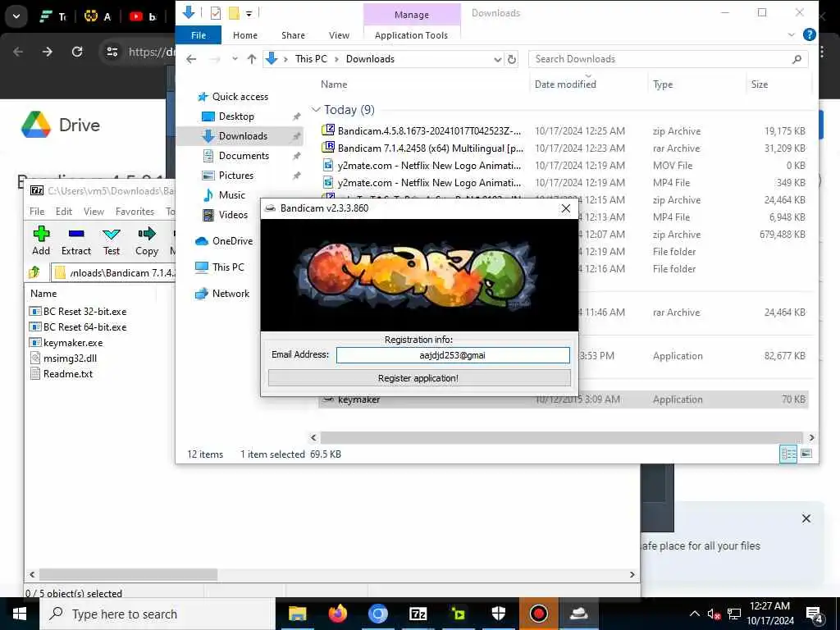Select Bandicam 7.1.4.2458 (x64) rar file
Viewport: 840px width, 630px height.
563,148
